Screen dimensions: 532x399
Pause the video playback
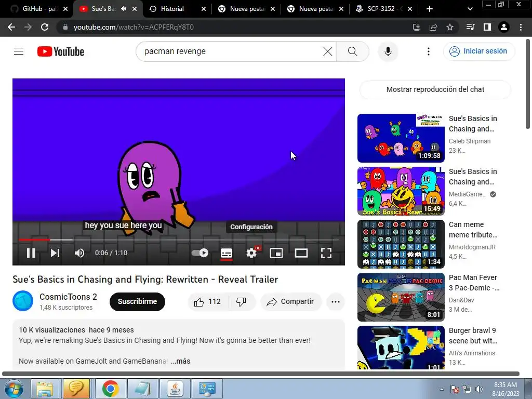31,253
